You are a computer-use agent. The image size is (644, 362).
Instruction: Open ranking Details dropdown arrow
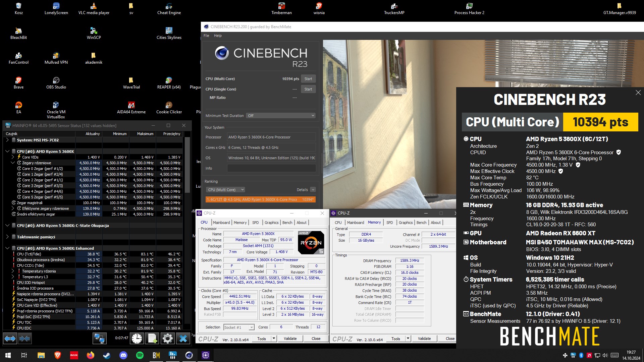click(x=313, y=190)
